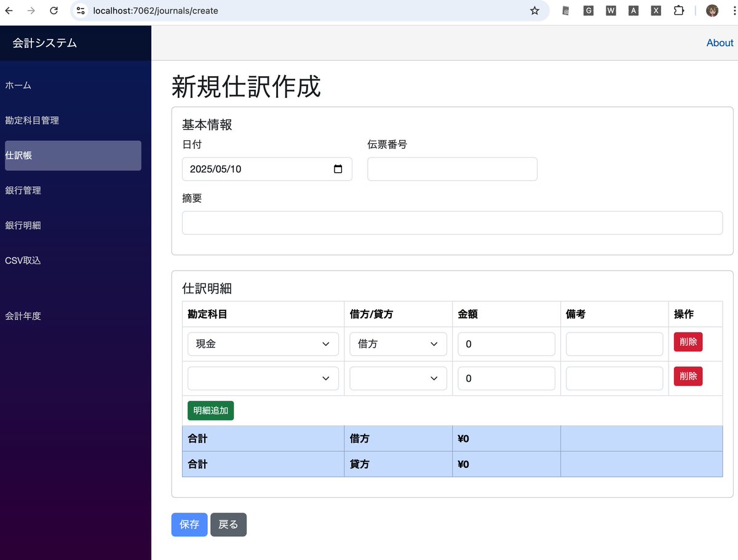Click the 会計システム brand title
Viewport: 738px width, 560px height.
45,43
